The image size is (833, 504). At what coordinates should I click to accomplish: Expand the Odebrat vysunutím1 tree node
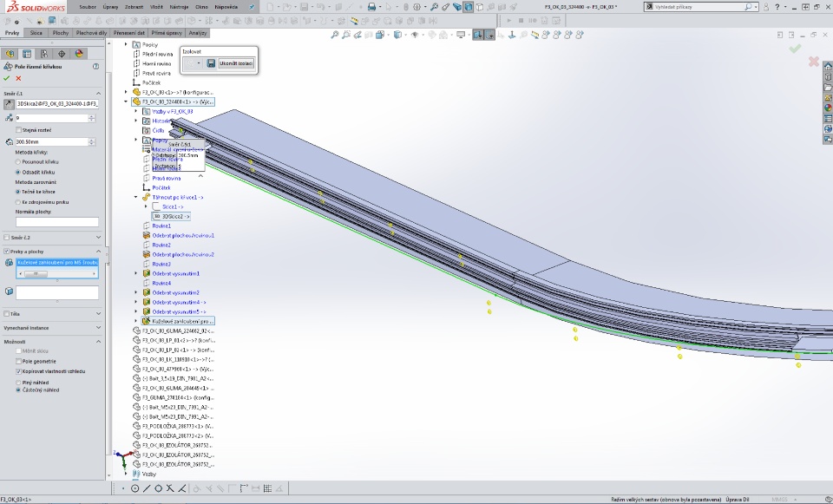pyautogui.click(x=136, y=273)
